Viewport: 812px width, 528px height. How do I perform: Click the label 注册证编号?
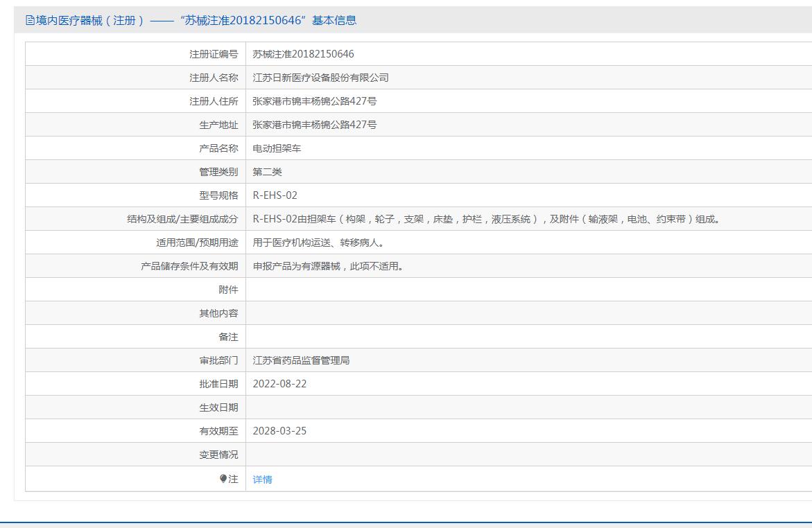tap(214, 54)
